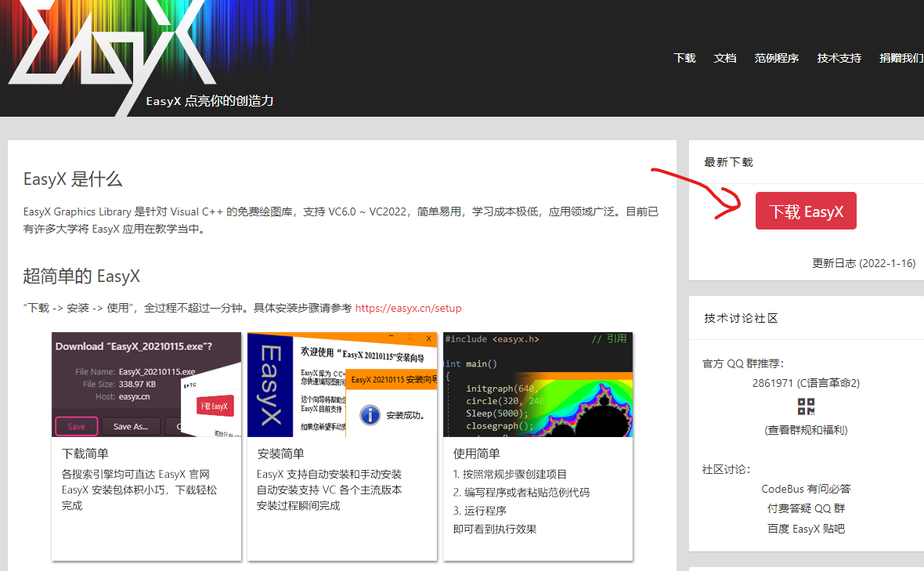Open 更新日志 (2022-1-16) link
Image resolution: width=924 pixels, height=571 pixels.
(863, 263)
